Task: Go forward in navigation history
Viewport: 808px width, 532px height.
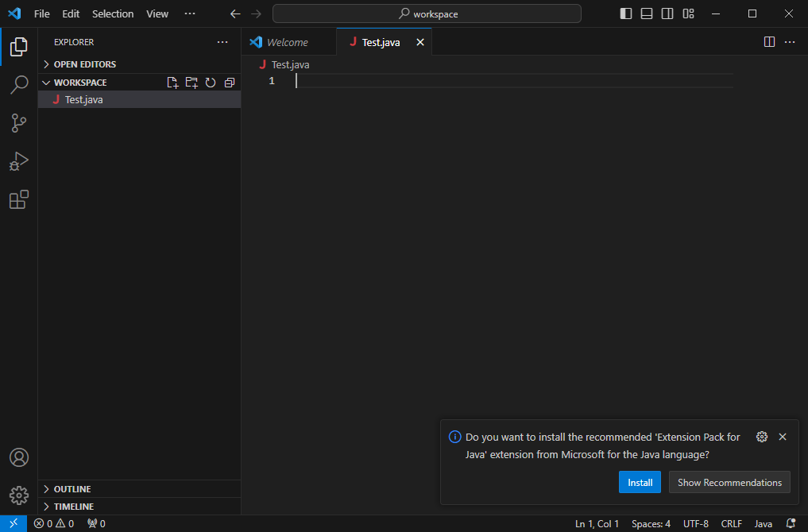Action: (x=256, y=14)
